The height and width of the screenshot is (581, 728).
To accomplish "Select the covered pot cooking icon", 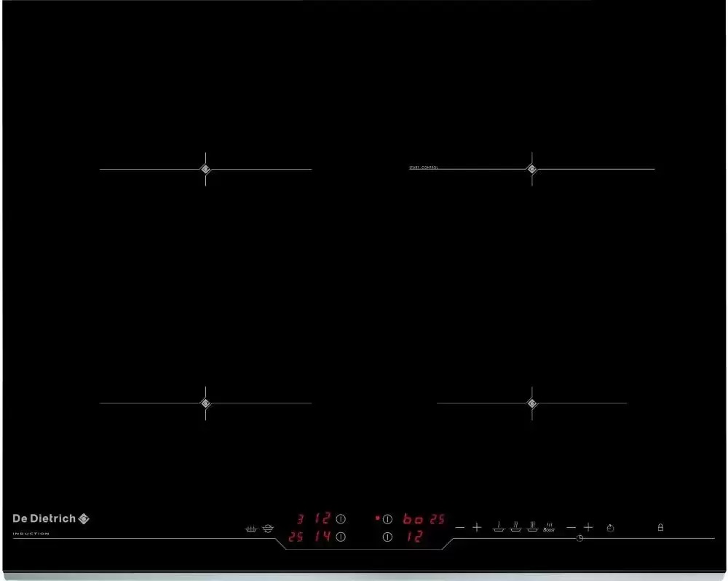I will pyautogui.click(x=268, y=529).
